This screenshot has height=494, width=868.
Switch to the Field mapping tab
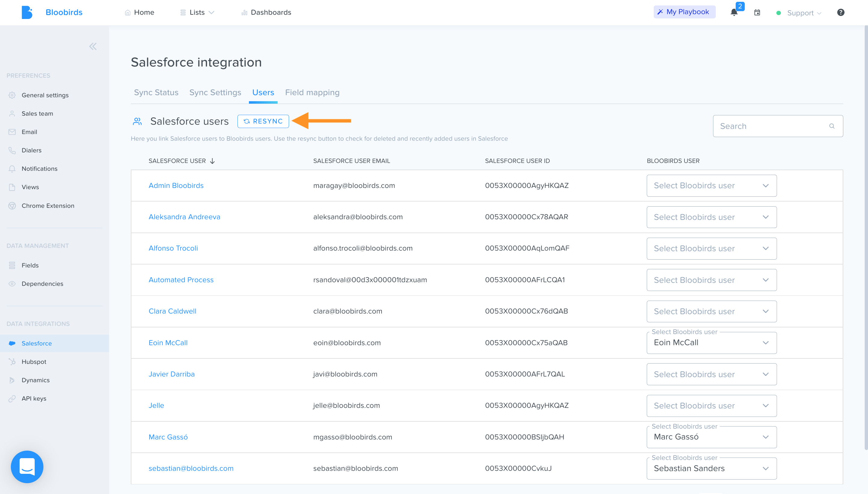(312, 92)
